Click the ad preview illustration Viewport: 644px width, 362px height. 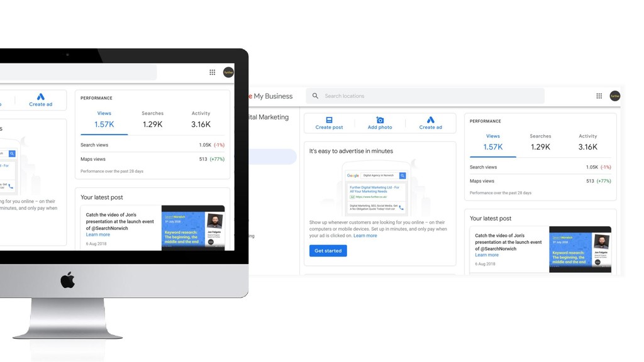click(377, 187)
